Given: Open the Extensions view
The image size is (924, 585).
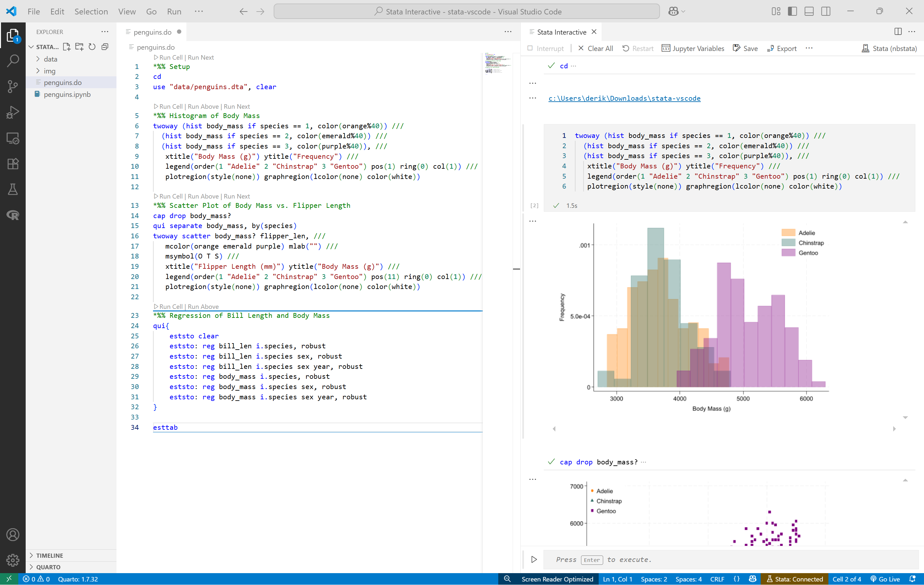Looking at the screenshot, I should tap(13, 164).
